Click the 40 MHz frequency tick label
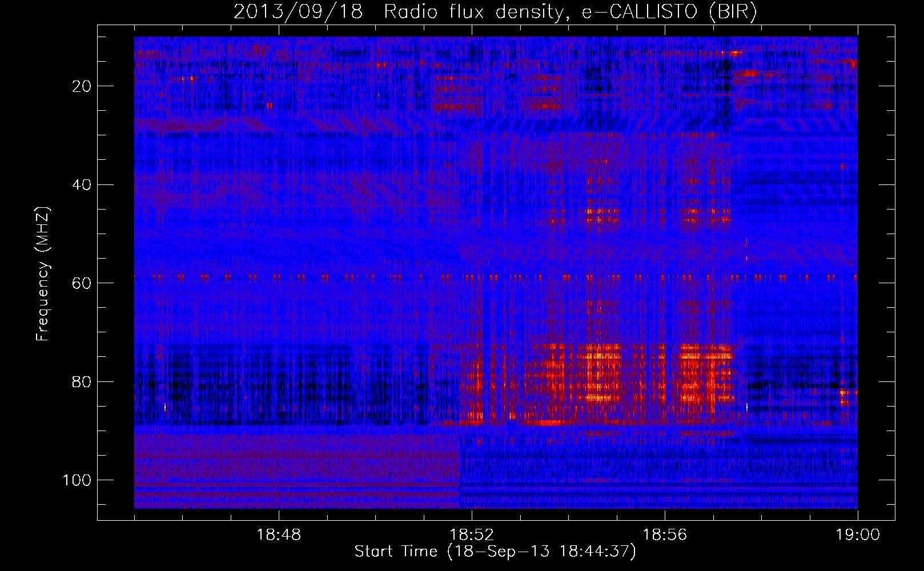The height and width of the screenshot is (571, 924). 82,185
